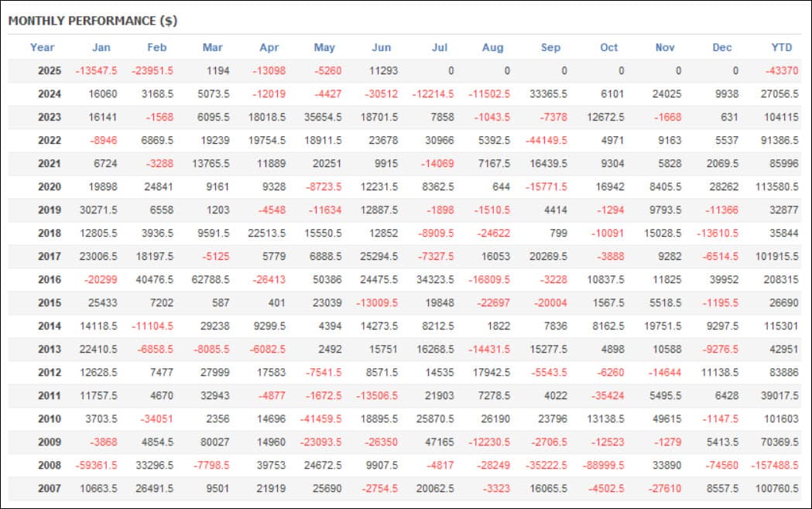Select the 2011 year row label
This screenshot has width=812, height=509.
(x=50, y=396)
